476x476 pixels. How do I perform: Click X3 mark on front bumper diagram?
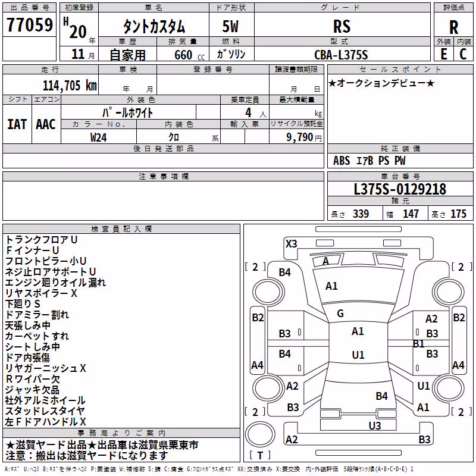(292, 244)
